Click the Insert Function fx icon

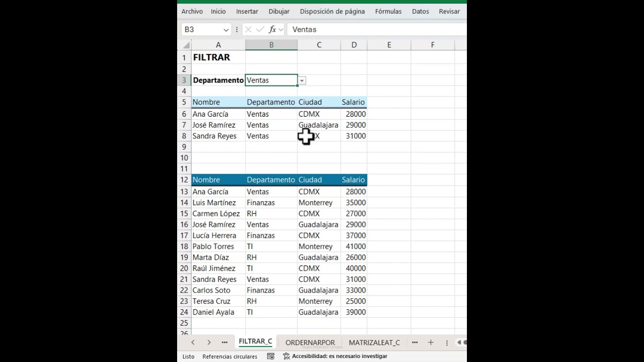click(x=272, y=30)
